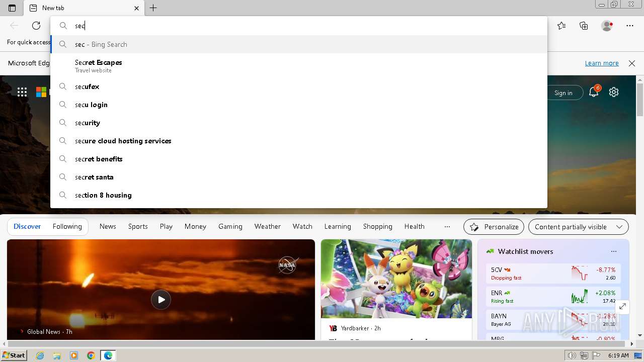Follow the Learn more link
The width and height of the screenshot is (644, 362).
pos(602,63)
